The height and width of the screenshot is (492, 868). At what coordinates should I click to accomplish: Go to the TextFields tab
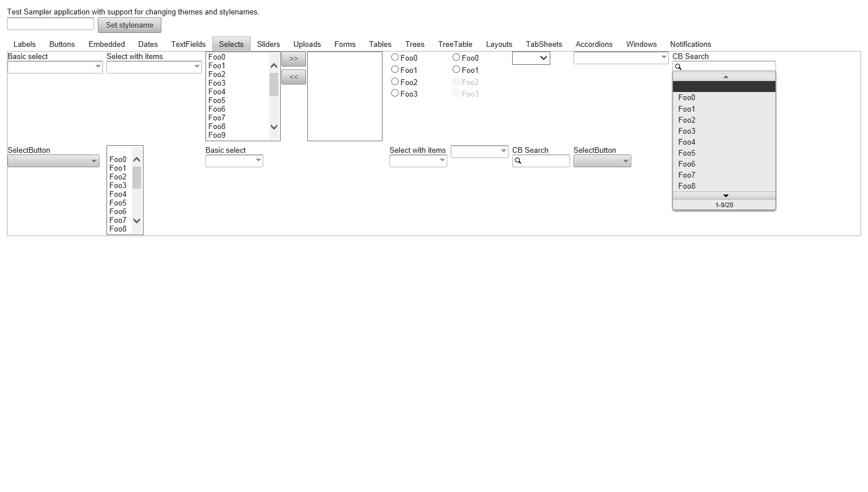tap(188, 44)
